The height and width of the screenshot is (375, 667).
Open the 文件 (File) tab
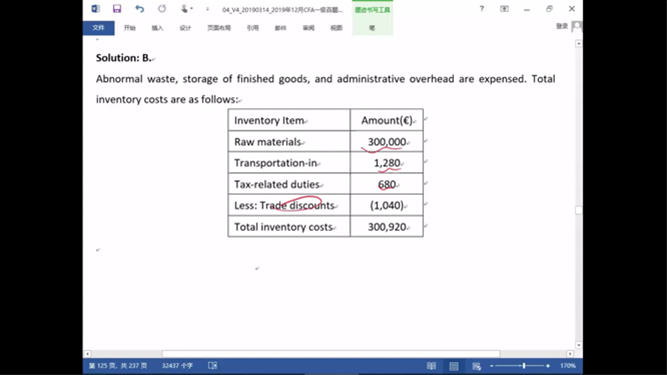click(98, 28)
